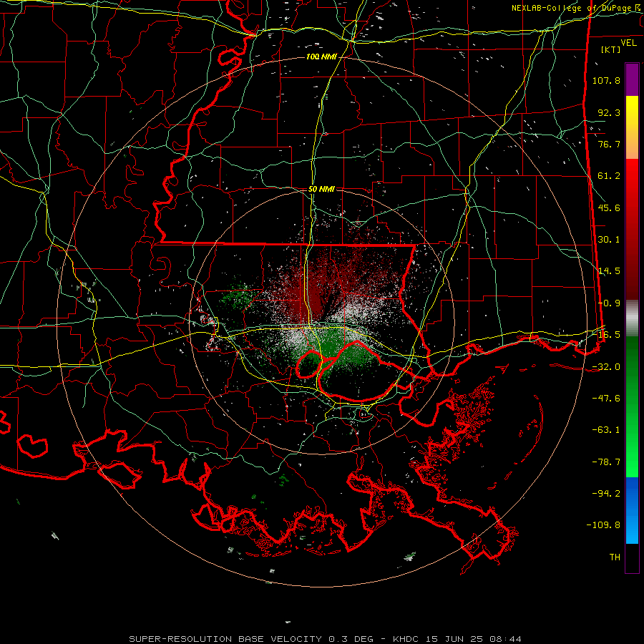Select the -32.0 velocity scale value
644x644 pixels.
(x=606, y=367)
